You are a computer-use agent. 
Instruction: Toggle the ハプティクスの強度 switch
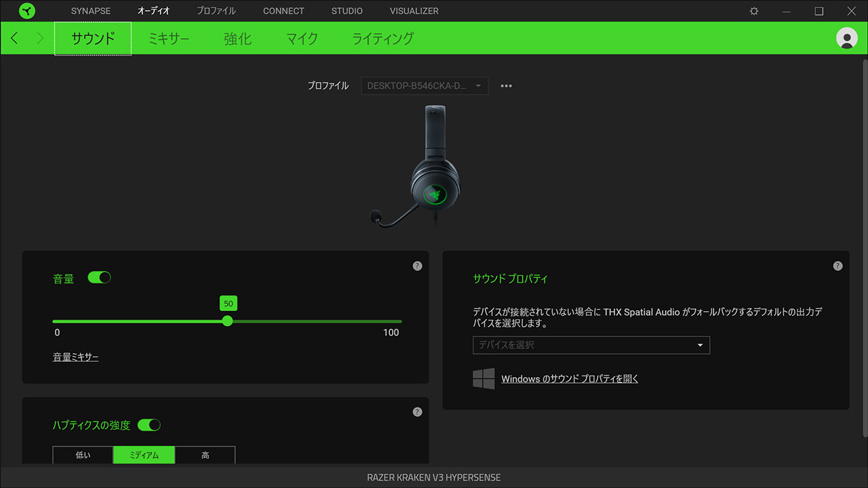tap(149, 425)
